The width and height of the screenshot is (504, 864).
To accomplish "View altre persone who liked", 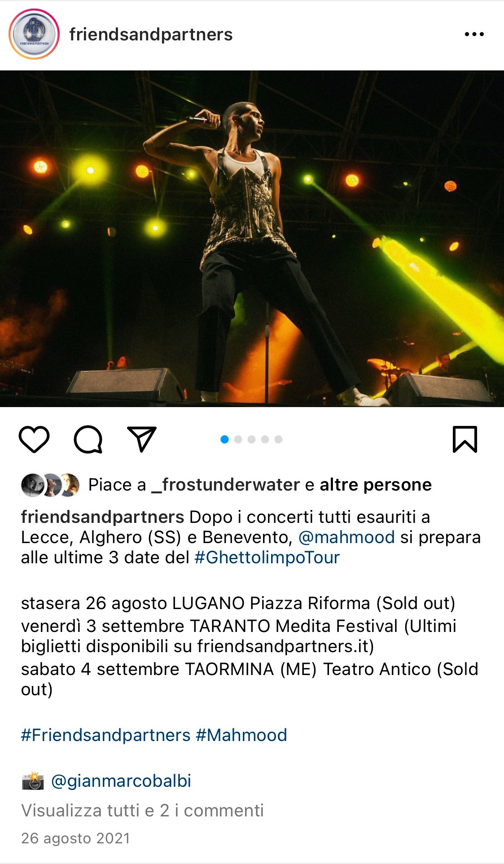I will 376,485.
